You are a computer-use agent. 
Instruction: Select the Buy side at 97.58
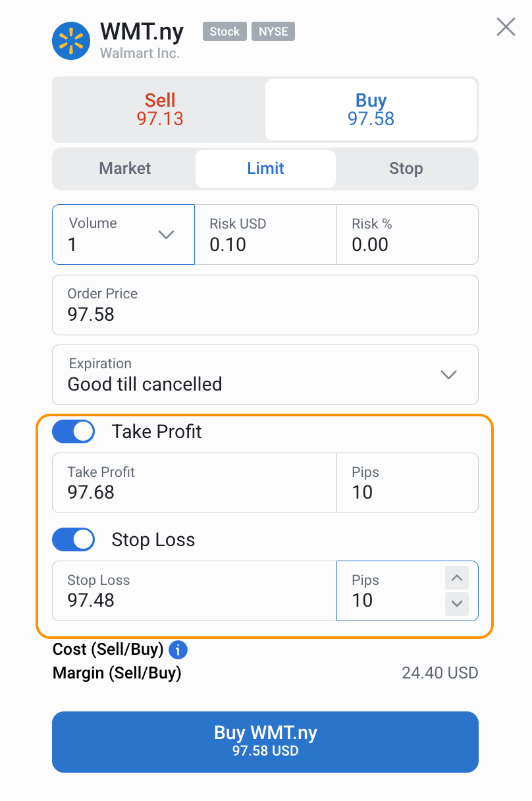(x=371, y=109)
